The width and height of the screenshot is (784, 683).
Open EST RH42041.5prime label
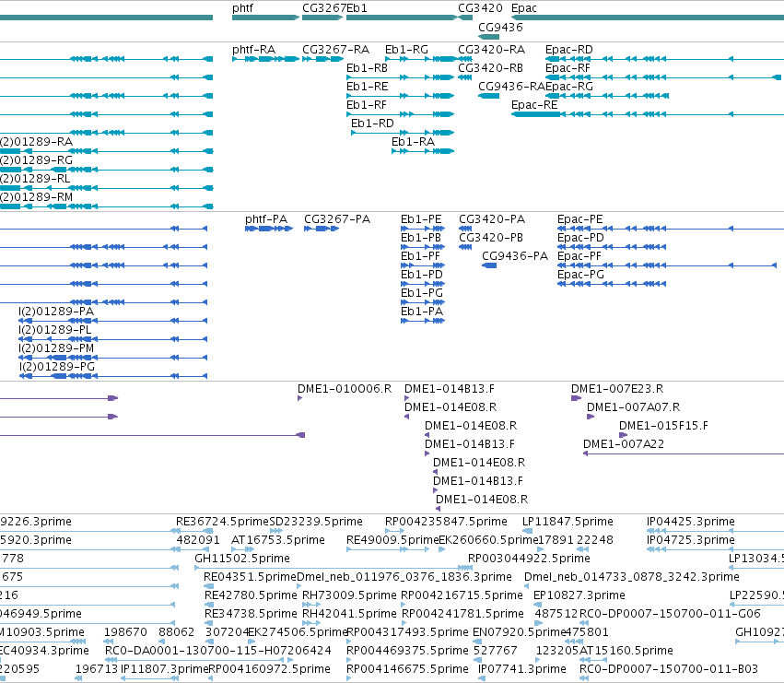349,614
